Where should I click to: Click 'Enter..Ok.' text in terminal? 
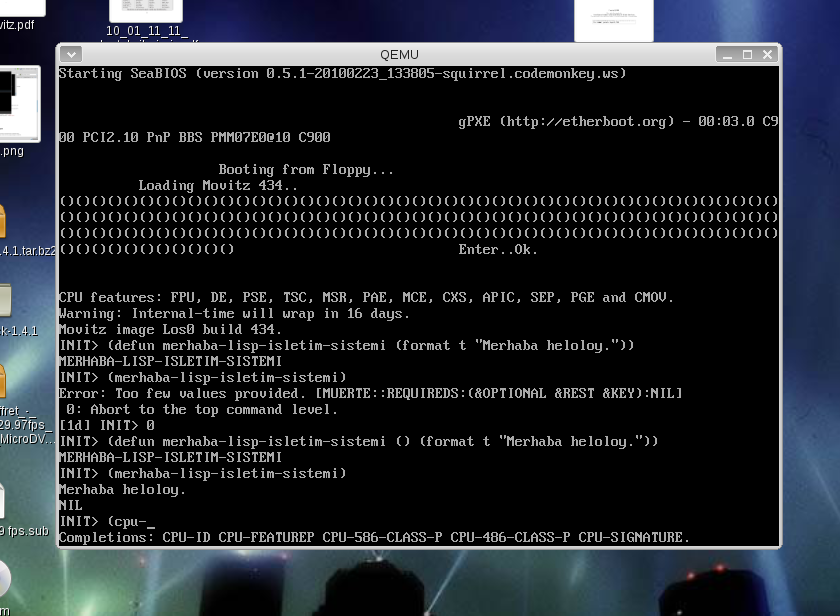click(x=498, y=250)
